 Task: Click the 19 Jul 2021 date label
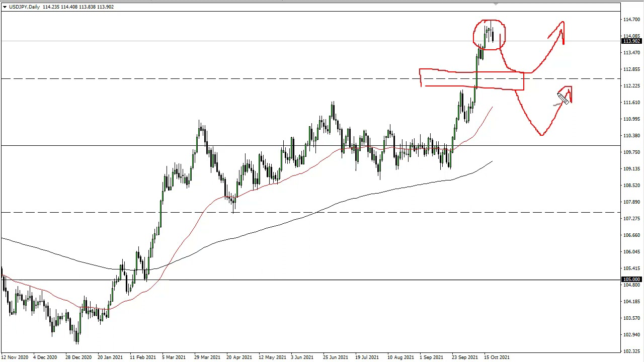pyautogui.click(x=367, y=357)
